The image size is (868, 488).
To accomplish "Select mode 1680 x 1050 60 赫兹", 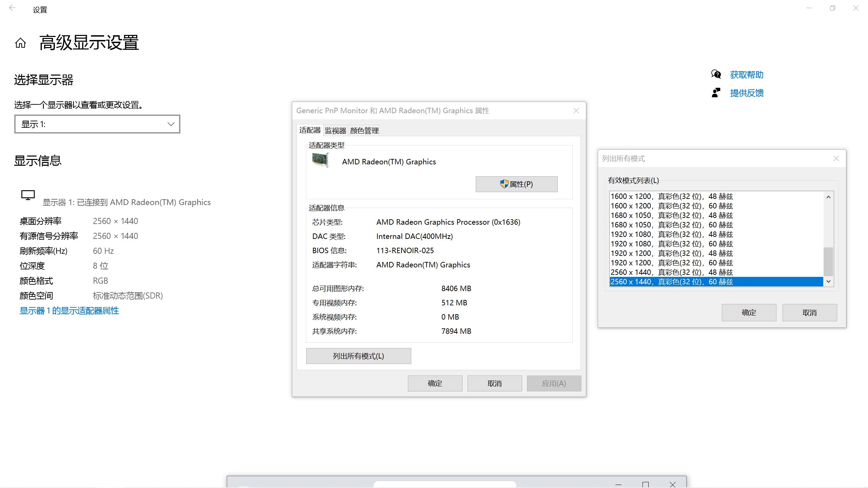I will (x=716, y=225).
